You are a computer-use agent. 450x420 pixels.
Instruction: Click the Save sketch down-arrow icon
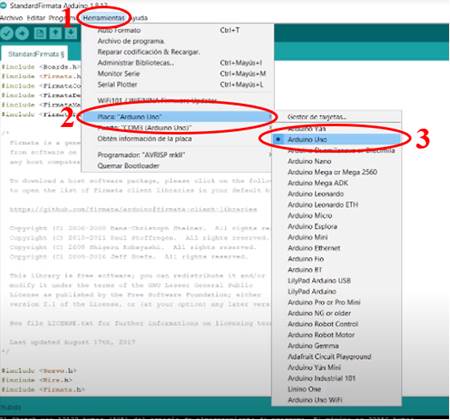click(71, 33)
